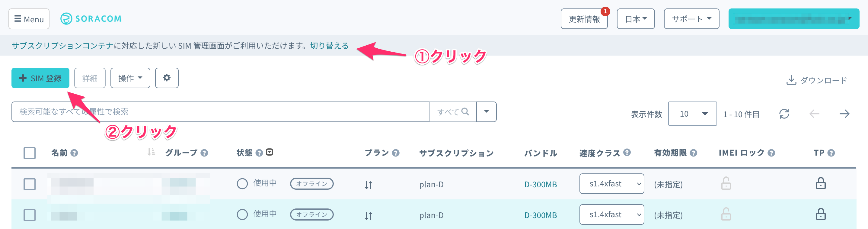Open the サポート menu

691,19
